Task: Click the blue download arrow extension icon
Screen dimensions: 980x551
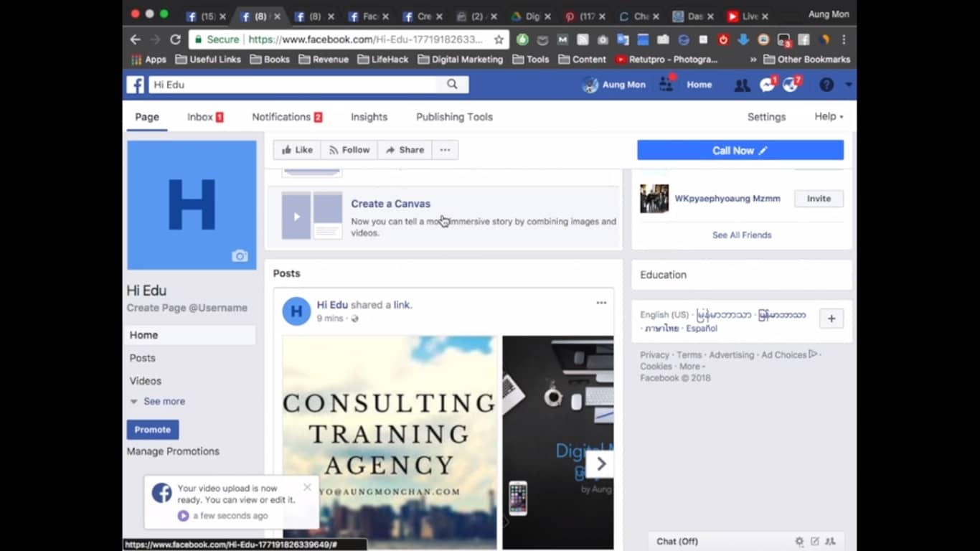Action: [743, 39]
